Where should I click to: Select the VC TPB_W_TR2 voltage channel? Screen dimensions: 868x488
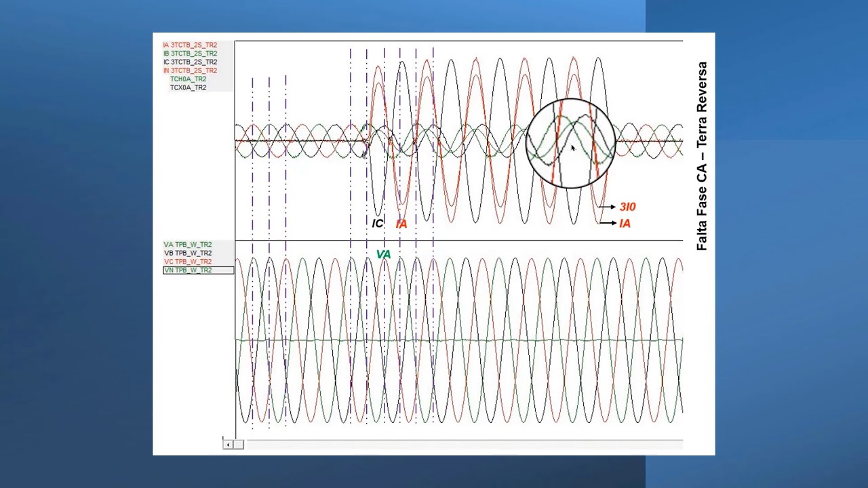tap(188, 262)
